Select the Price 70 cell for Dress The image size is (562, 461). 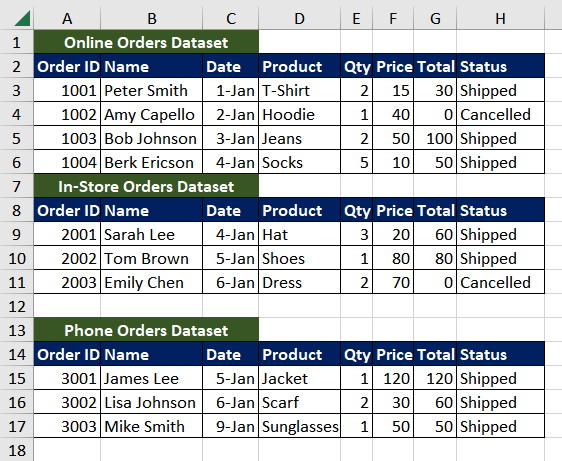(x=393, y=282)
